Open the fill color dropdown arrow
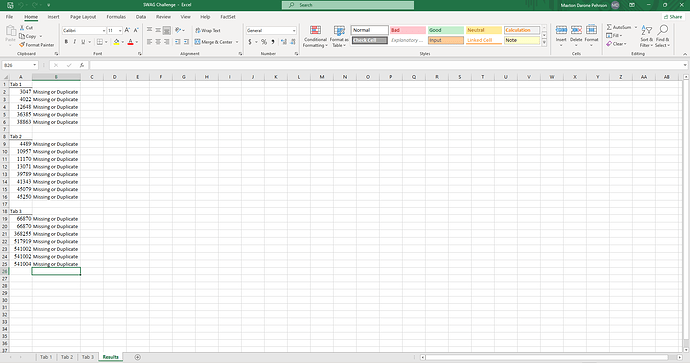This screenshot has height=363, width=690. (123, 42)
